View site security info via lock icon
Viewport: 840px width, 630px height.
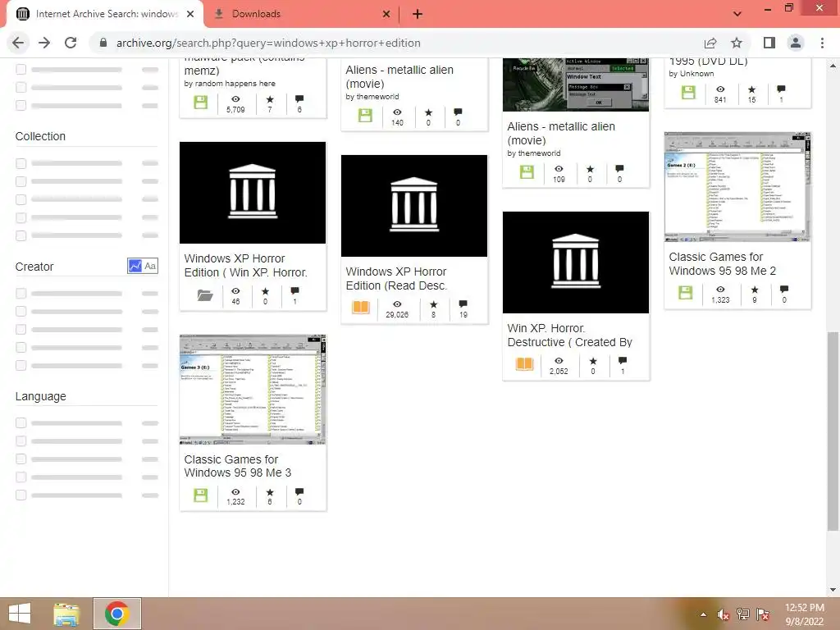pyautogui.click(x=103, y=43)
